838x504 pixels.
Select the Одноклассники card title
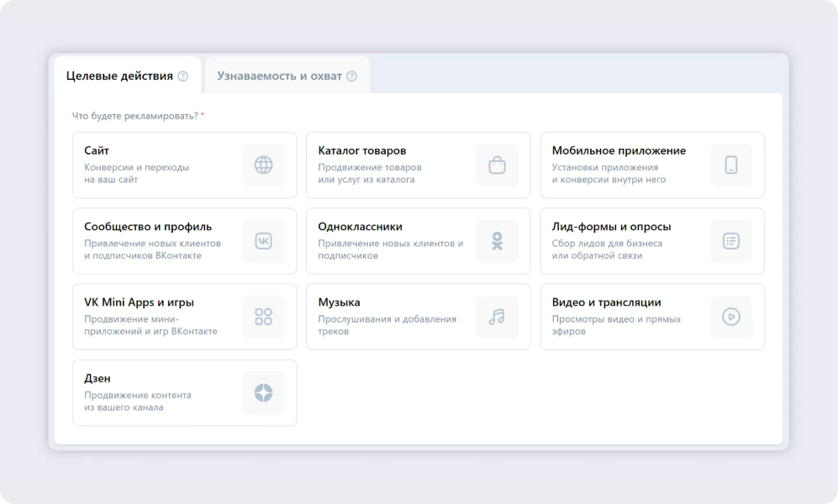(x=361, y=226)
